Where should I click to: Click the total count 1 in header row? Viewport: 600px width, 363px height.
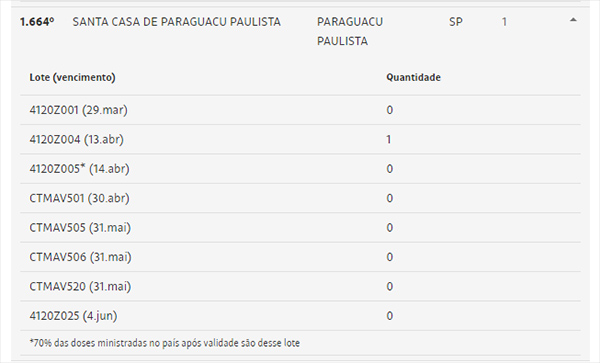504,22
